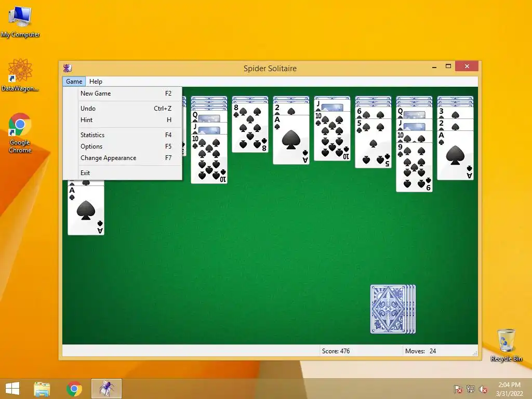Open the network tray icon
The height and width of the screenshot is (399, 532).
click(471, 389)
